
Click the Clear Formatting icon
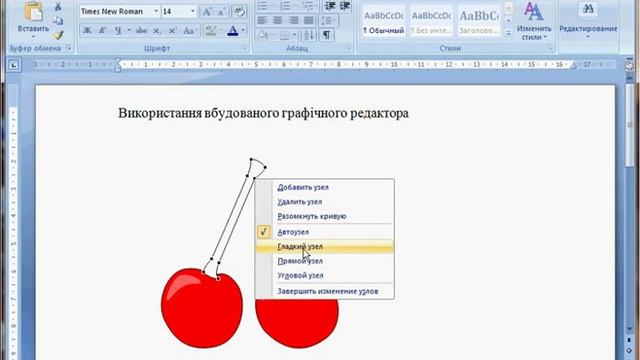tap(239, 11)
